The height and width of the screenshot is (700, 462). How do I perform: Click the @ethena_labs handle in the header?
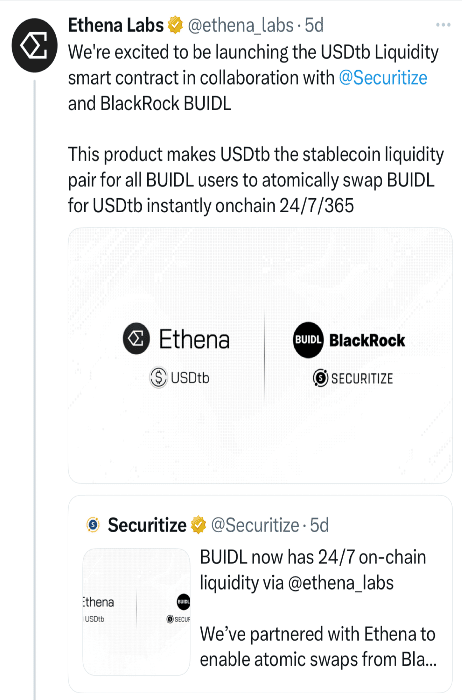coord(241,26)
